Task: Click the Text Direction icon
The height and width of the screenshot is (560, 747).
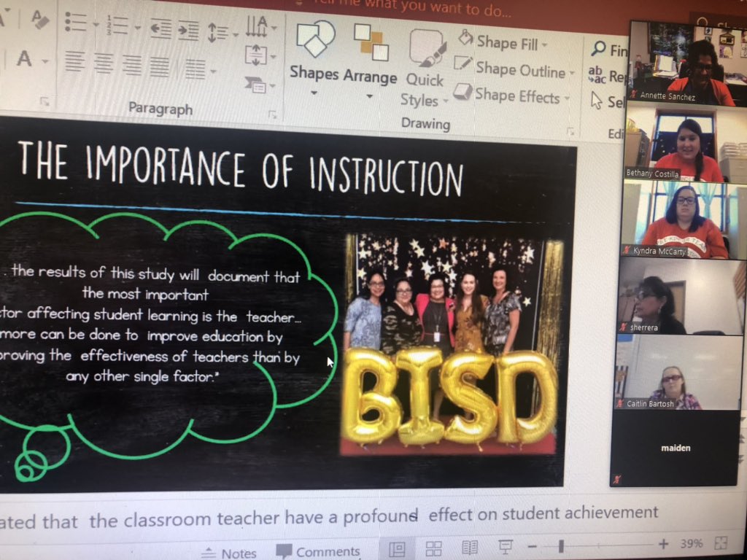Action: point(256,26)
